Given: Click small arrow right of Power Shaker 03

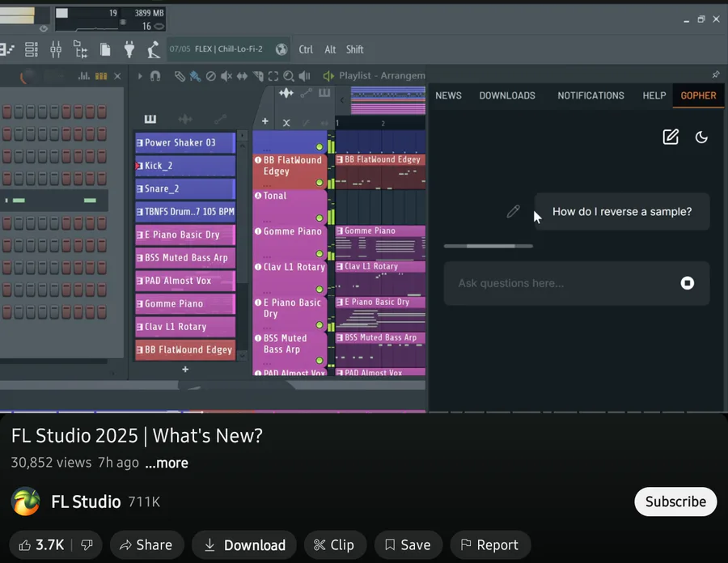Looking at the screenshot, I should [242, 136].
